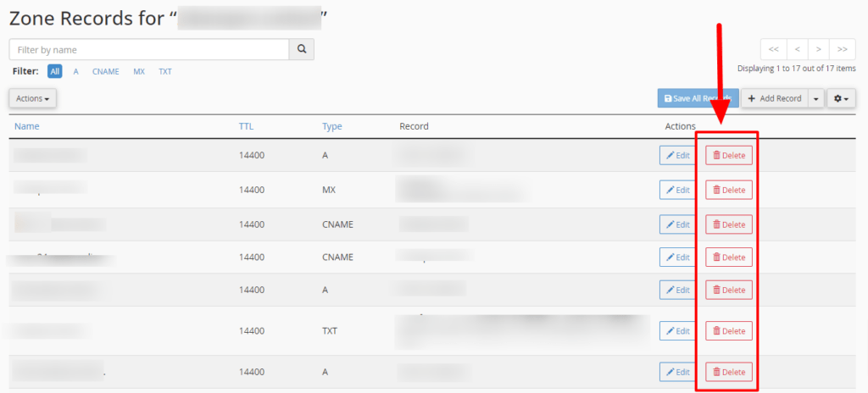Filter records by MX type
868x393 pixels.
tap(139, 72)
